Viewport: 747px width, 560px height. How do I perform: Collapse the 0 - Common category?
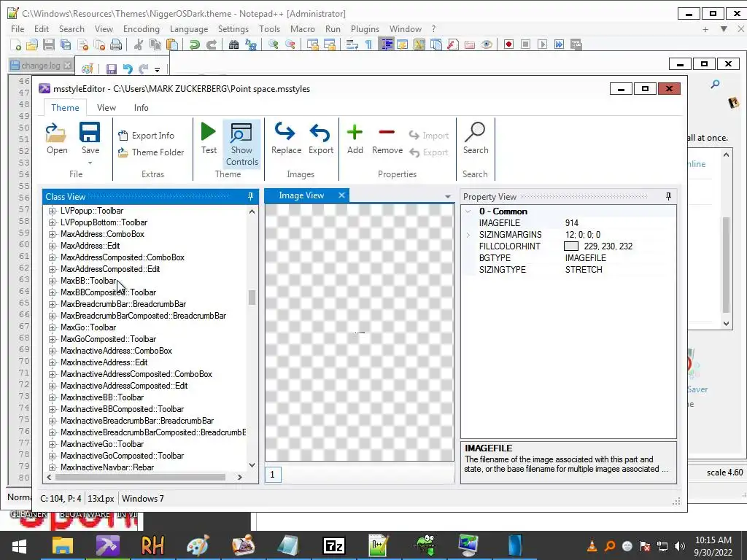coord(468,211)
